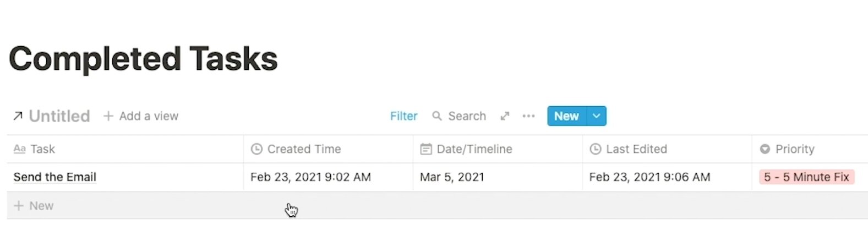Open the Send the Email task cell
This screenshot has width=868, height=236.
point(125,177)
